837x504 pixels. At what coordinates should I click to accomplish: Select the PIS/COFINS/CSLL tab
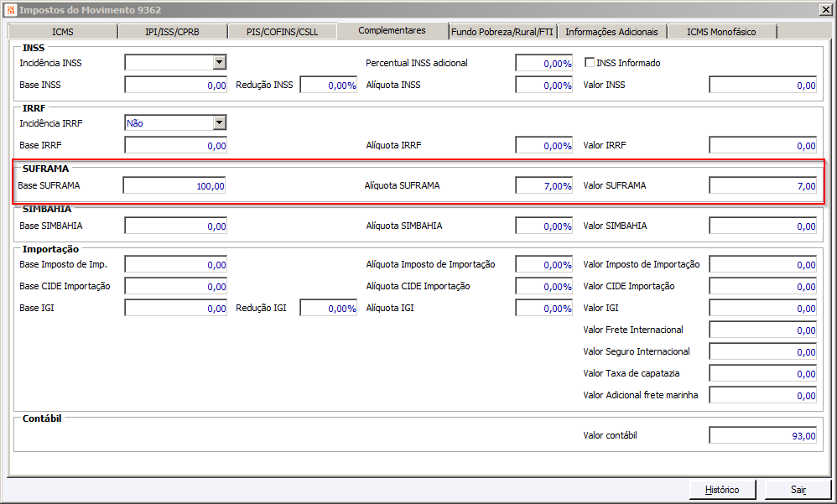click(283, 32)
